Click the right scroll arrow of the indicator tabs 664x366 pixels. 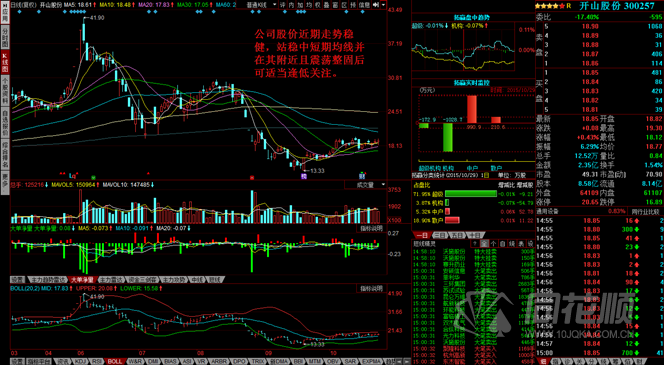[407, 361]
